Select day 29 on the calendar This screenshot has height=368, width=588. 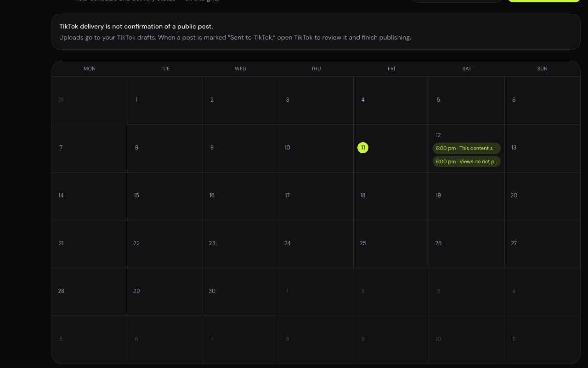click(136, 291)
